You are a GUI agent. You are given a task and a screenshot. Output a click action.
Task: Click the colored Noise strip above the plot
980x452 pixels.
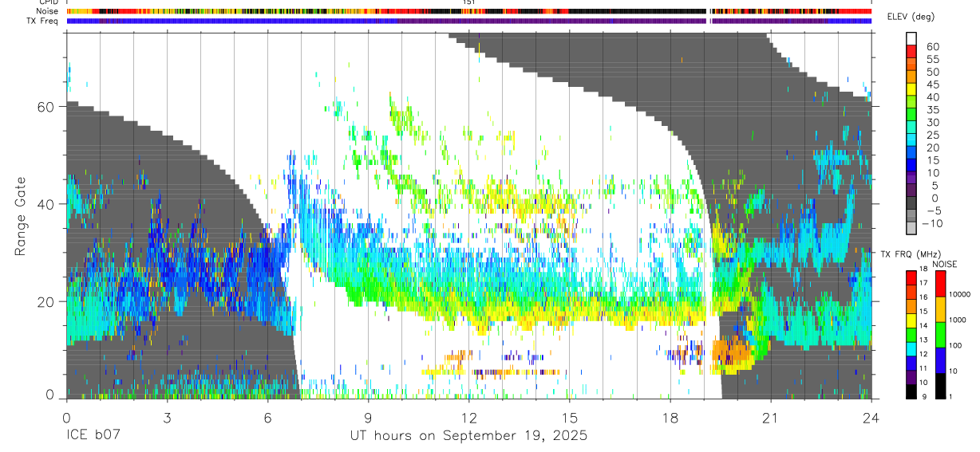click(x=468, y=11)
